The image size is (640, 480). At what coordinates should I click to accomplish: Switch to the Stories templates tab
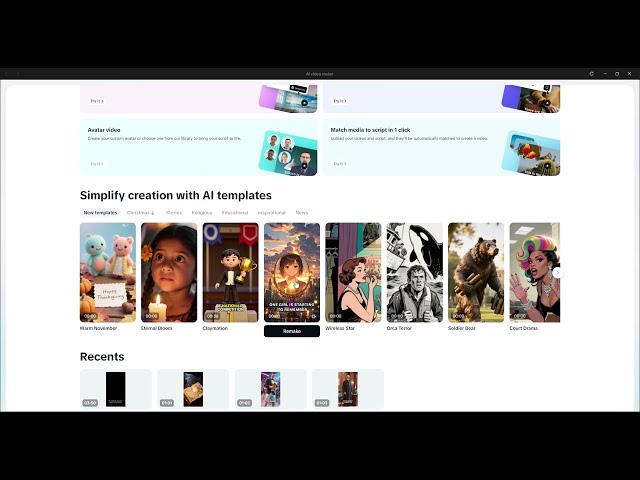pyautogui.click(x=173, y=213)
